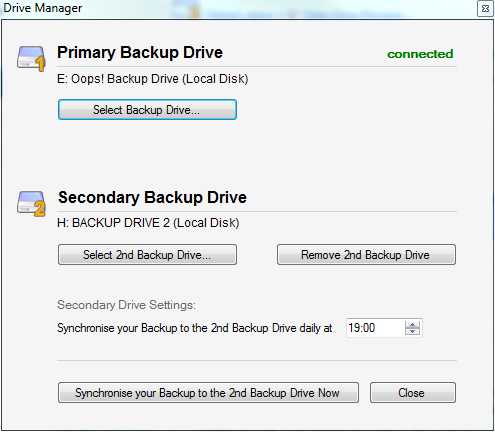Synchronise Backup to 2nd Drive Now
495x432 pixels.
tap(208, 393)
